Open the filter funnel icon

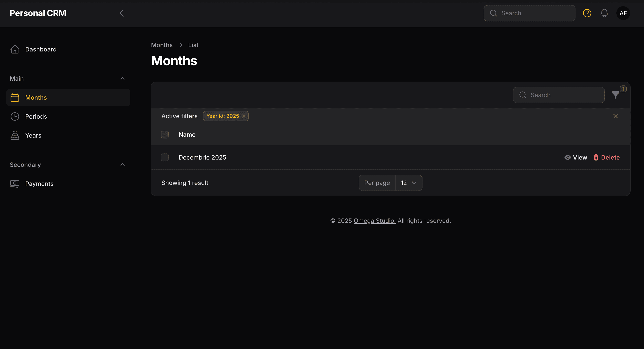[615, 95]
